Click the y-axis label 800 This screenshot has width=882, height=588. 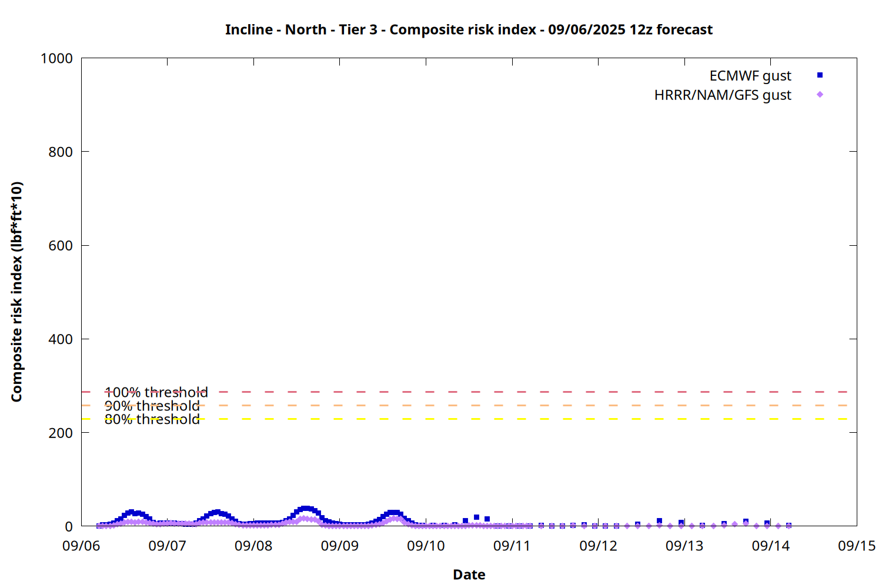[61, 152]
